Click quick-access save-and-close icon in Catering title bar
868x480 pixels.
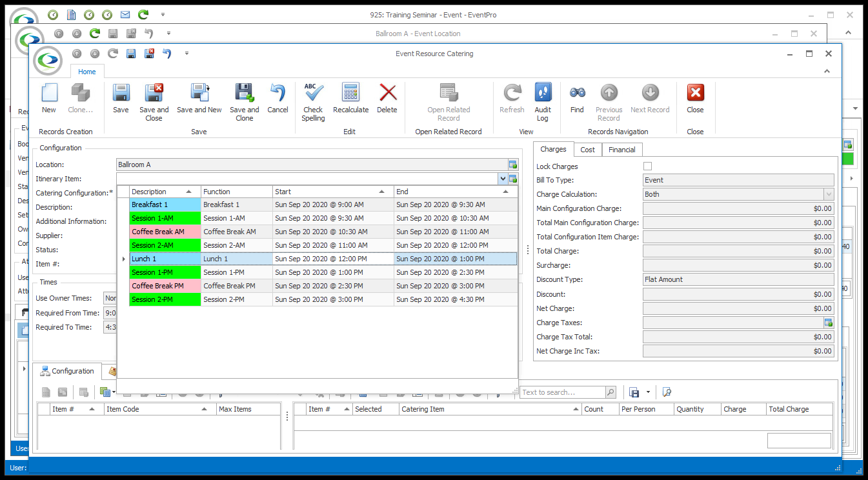(x=149, y=54)
